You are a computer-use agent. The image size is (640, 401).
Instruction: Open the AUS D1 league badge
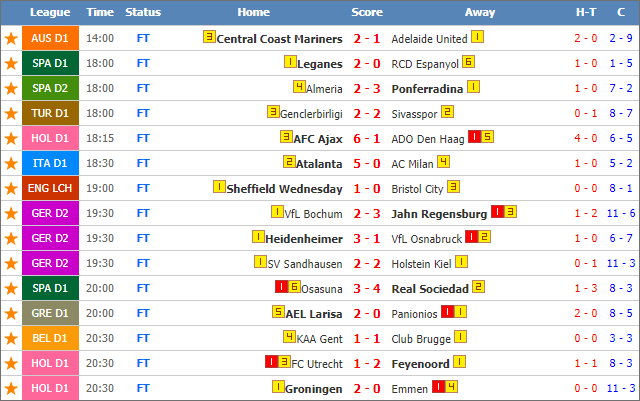pyautogui.click(x=50, y=38)
